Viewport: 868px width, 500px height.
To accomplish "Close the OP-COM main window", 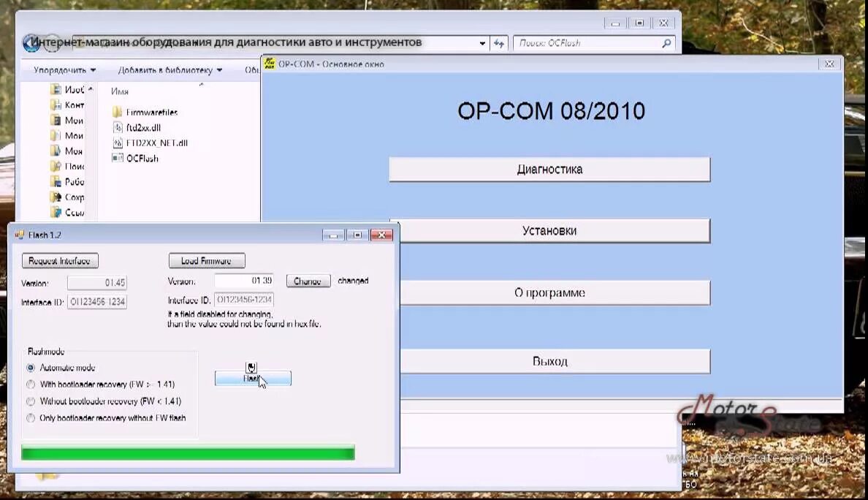I will (x=829, y=64).
